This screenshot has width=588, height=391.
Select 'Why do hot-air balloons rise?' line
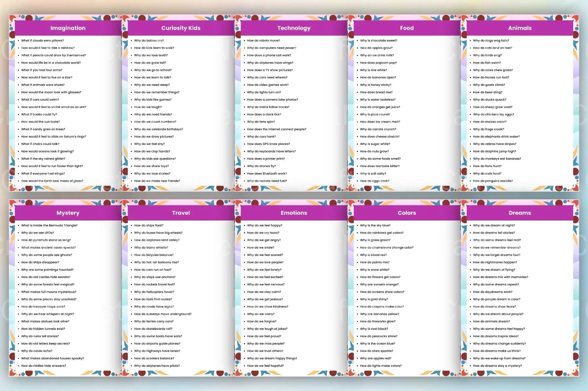(156, 262)
